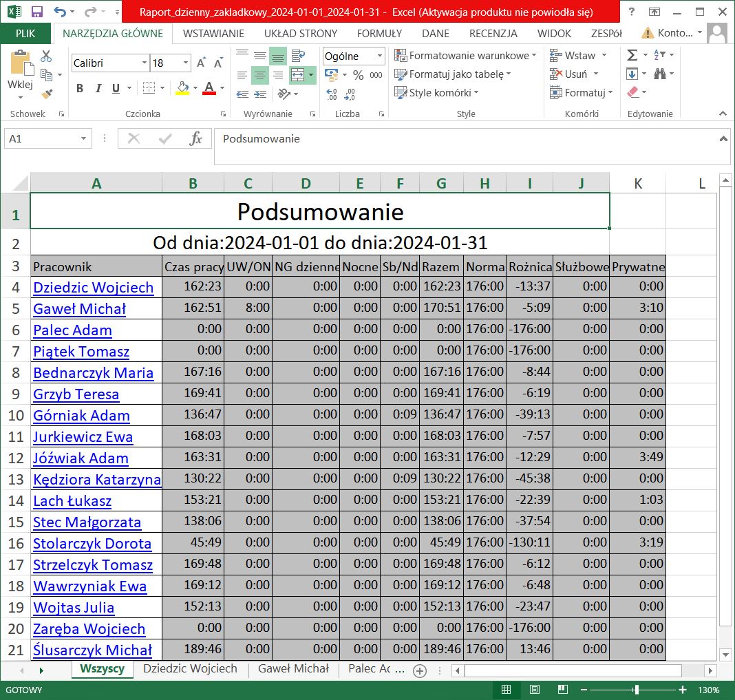Switch to the Gaweł Michał sheet tab

(x=293, y=668)
